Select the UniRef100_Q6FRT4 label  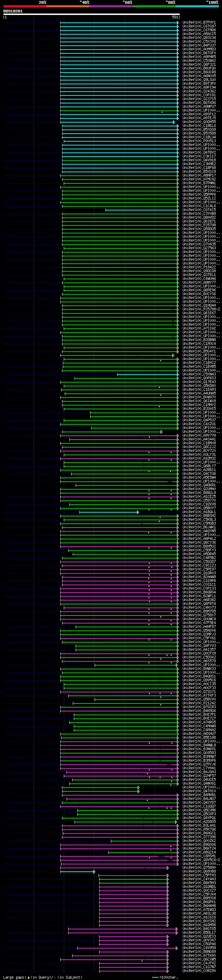pyautogui.click(x=199, y=604)
